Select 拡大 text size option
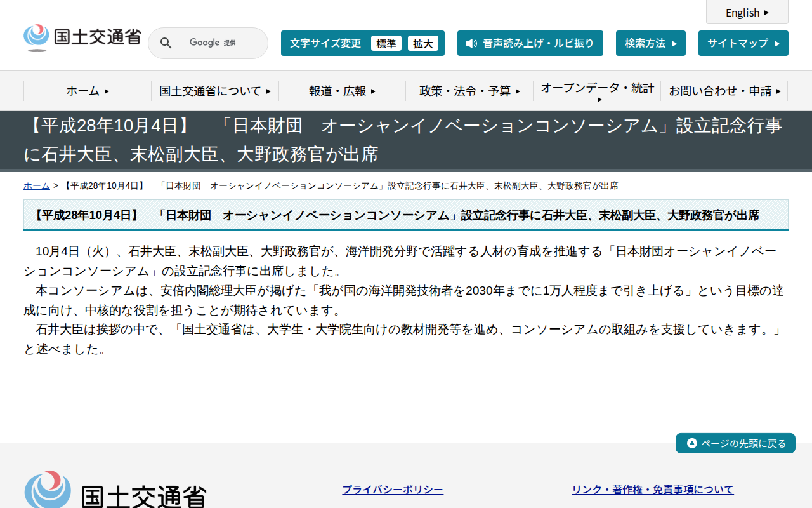812x508 pixels. click(423, 43)
